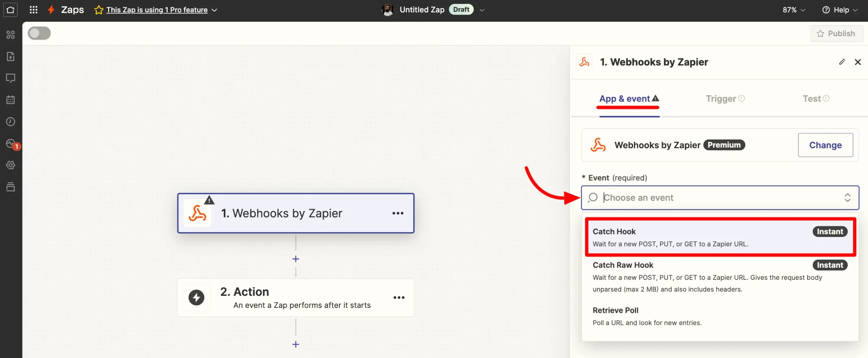This screenshot has height=358, width=868.
Task: Toggle the Zap on/off switch
Action: (x=39, y=34)
